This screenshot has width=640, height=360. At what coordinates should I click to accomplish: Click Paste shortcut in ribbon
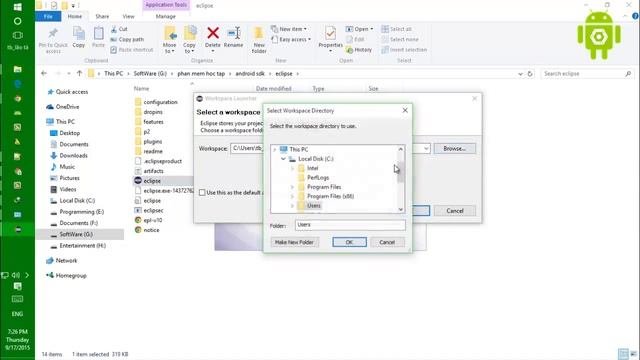coord(131,49)
